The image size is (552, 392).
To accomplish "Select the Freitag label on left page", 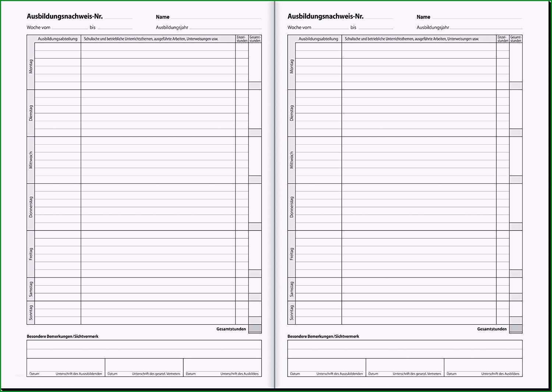I will click(31, 254).
